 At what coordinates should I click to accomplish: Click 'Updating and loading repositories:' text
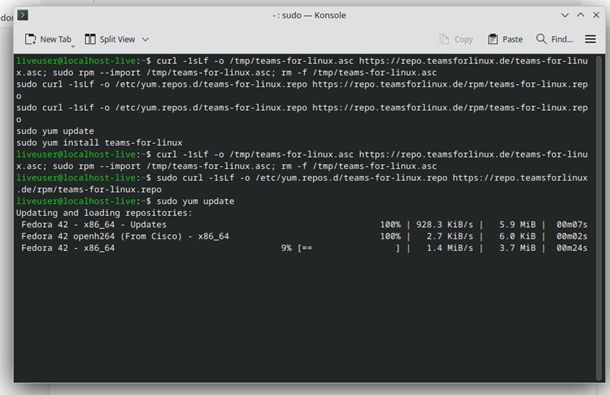point(104,213)
